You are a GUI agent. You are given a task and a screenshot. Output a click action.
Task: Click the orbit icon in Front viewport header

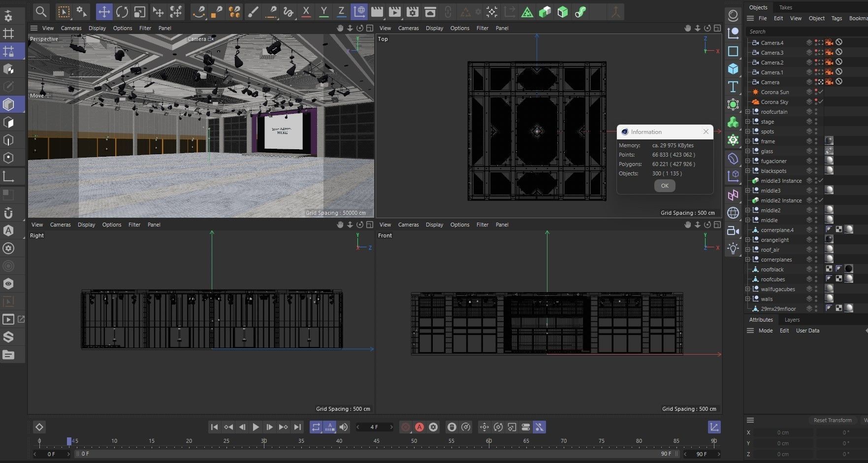(707, 225)
